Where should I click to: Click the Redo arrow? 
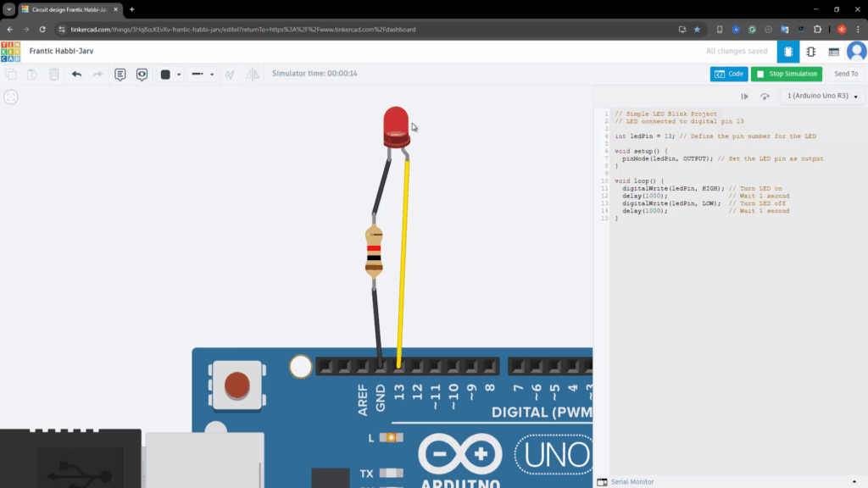pos(97,74)
